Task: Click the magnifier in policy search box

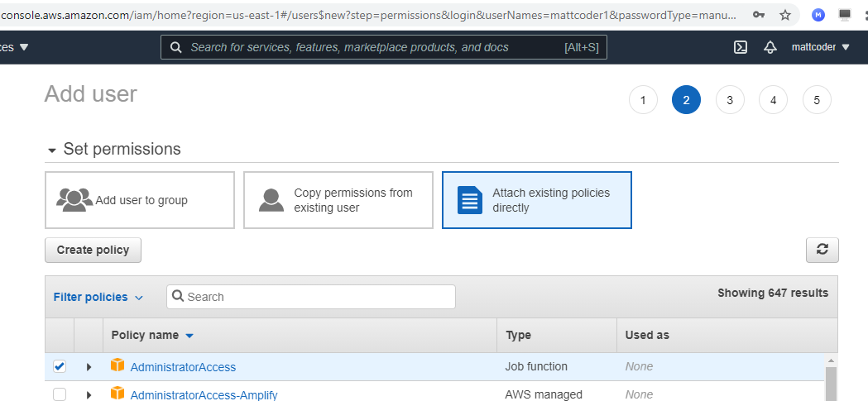Action: (x=178, y=297)
